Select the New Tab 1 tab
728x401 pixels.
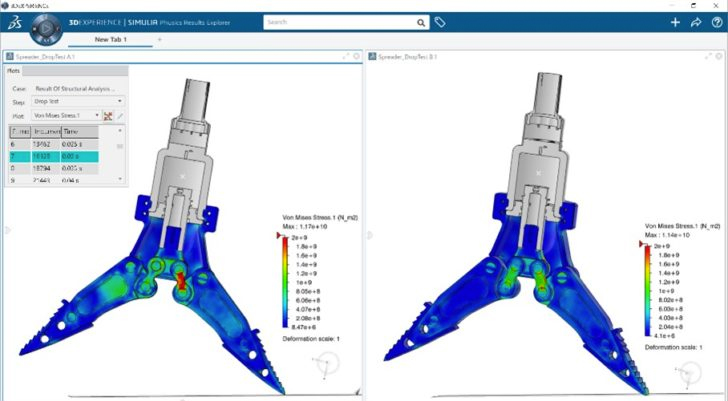pyautogui.click(x=110, y=40)
